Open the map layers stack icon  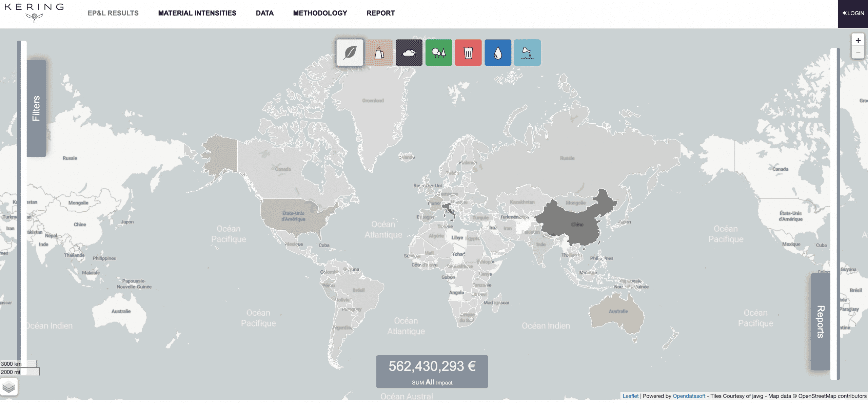pos(9,387)
